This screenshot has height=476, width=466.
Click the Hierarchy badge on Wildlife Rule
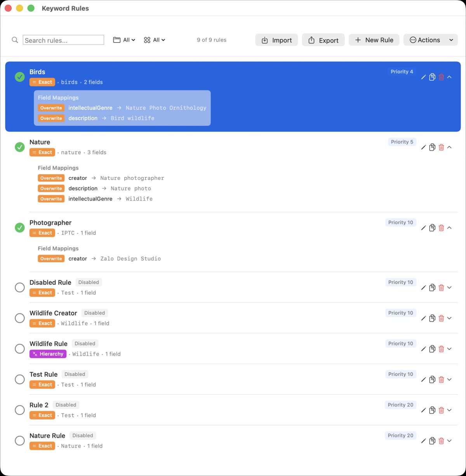click(x=48, y=354)
